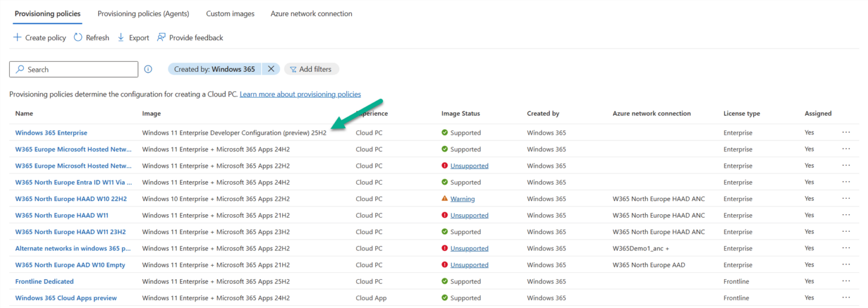Click the Create policy label
The image size is (868, 308).
pos(46,38)
